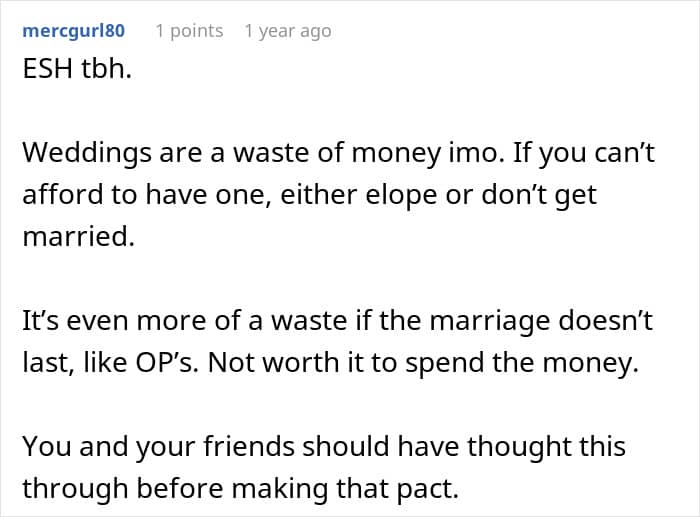700x517 pixels.
Task: Click the phrase 'Not worth it'
Action: [286, 362]
